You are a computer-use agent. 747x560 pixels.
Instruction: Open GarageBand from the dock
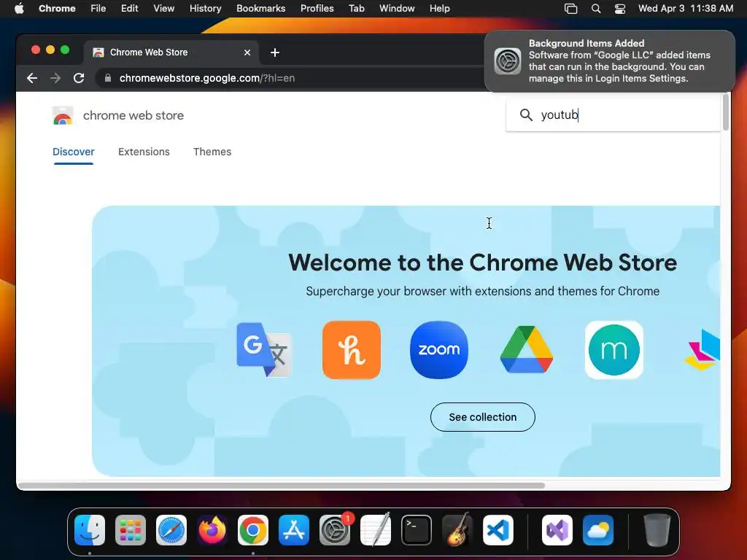pos(457,530)
